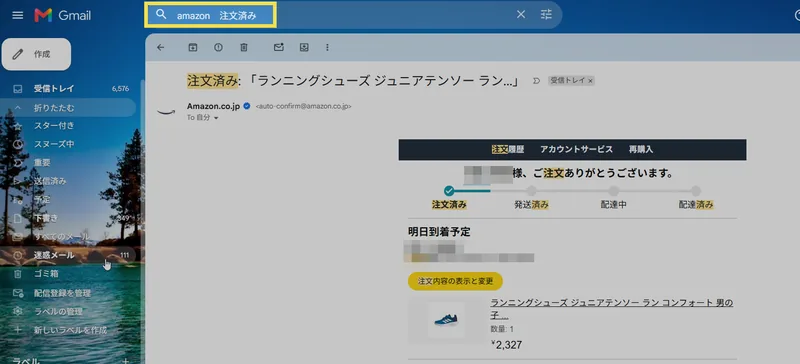
Task: Click the inbox tray icon in sidebar
Action: (18, 88)
